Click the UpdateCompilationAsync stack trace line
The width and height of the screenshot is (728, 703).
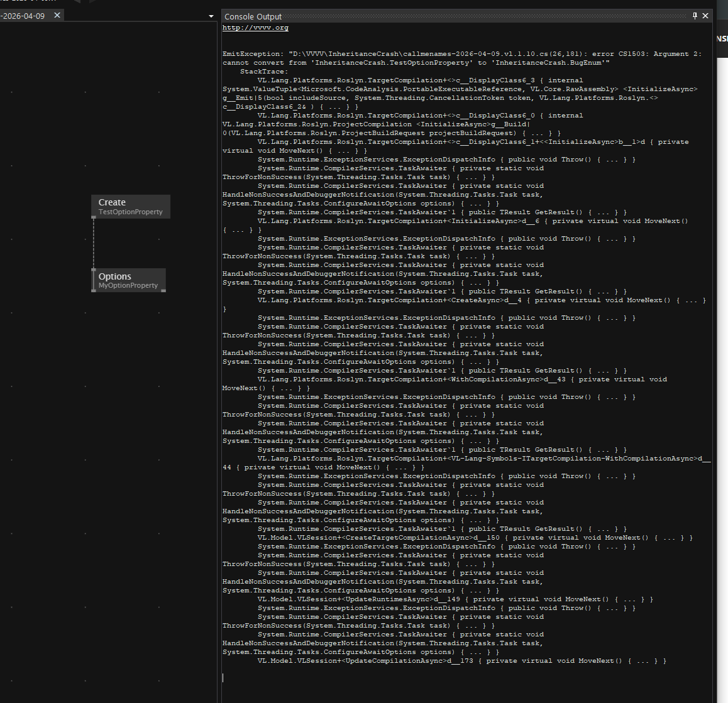(x=461, y=661)
